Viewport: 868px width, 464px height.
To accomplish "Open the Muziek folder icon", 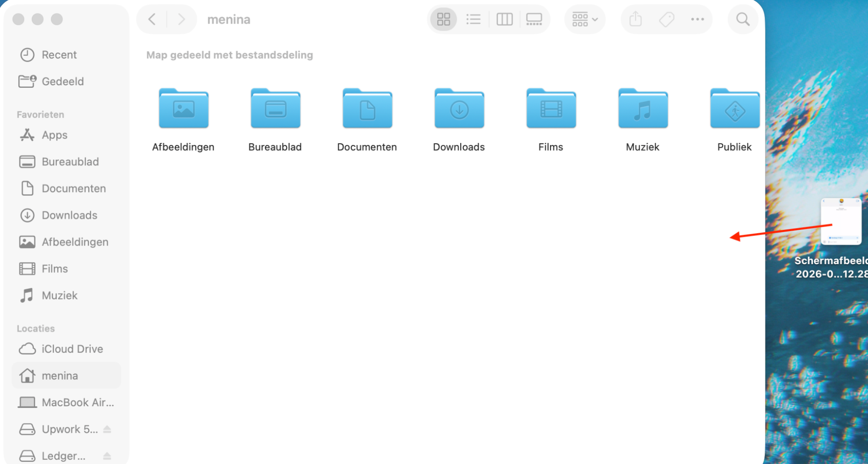I will click(x=642, y=109).
